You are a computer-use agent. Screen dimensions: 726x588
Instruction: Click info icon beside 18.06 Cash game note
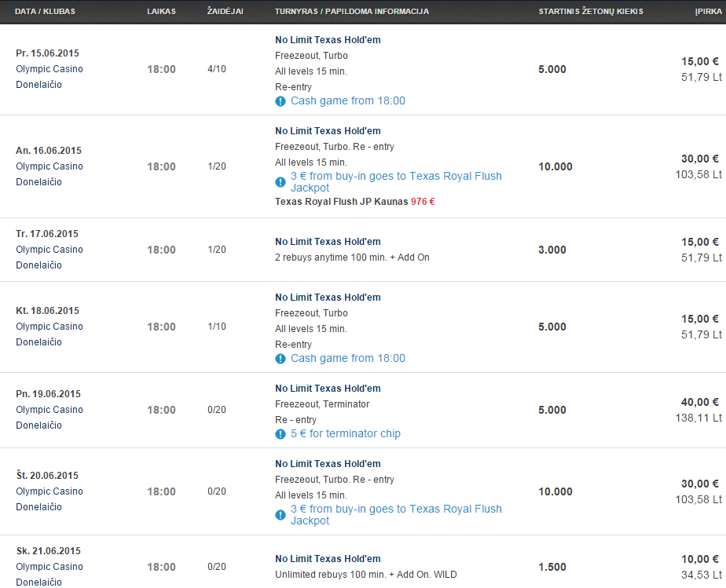coord(280,359)
